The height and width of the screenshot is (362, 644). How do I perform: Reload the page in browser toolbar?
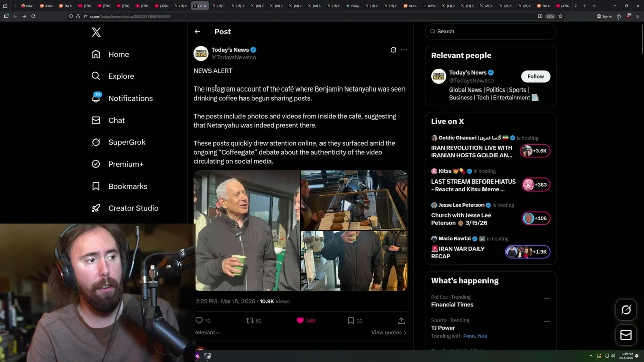pos(33,16)
